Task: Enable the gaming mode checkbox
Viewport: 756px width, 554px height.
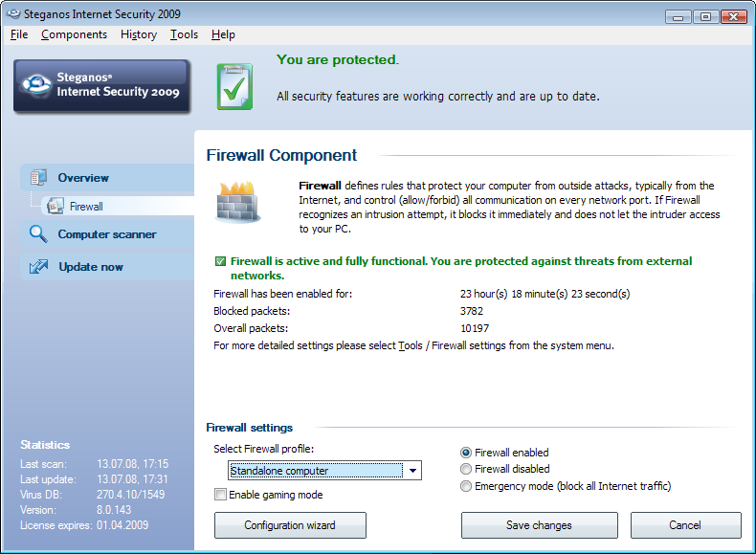Action: [x=220, y=495]
